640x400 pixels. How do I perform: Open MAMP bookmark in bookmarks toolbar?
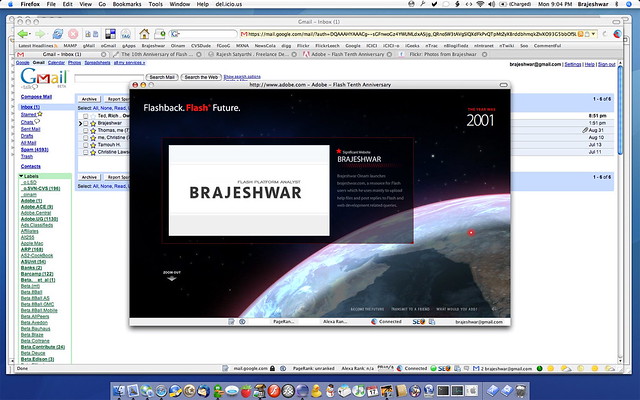click(70, 46)
